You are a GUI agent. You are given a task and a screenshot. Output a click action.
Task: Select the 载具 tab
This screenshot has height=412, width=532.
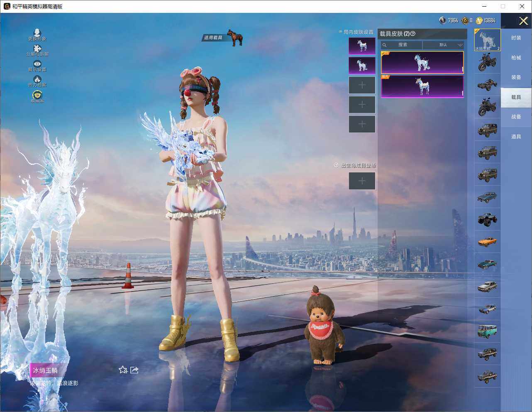pyautogui.click(x=516, y=97)
